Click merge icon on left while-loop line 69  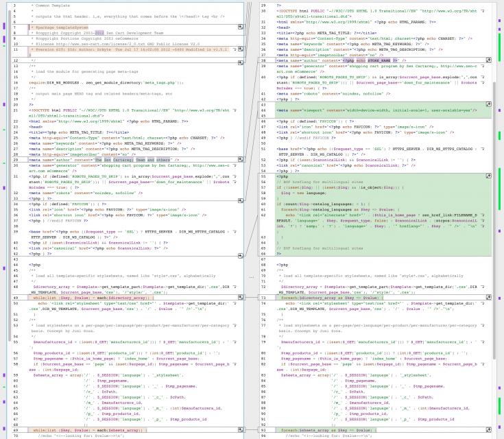pyautogui.click(x=240, y=430)
